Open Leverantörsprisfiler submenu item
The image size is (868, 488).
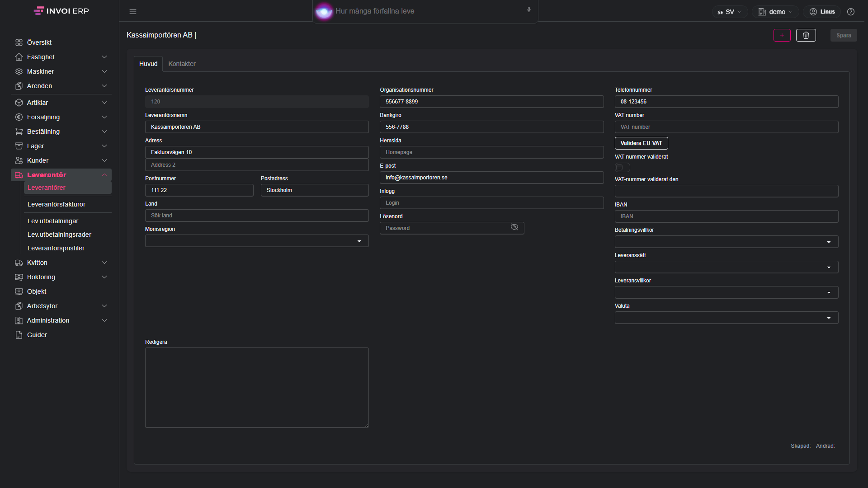[68, 248]
